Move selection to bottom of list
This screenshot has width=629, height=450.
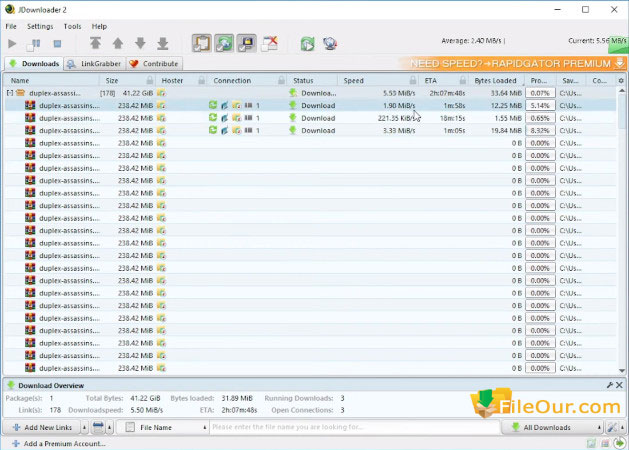point(163,43)
